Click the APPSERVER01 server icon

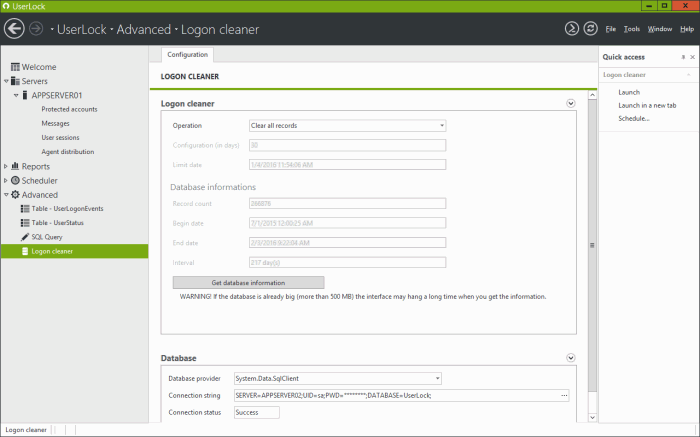[25, 95]
